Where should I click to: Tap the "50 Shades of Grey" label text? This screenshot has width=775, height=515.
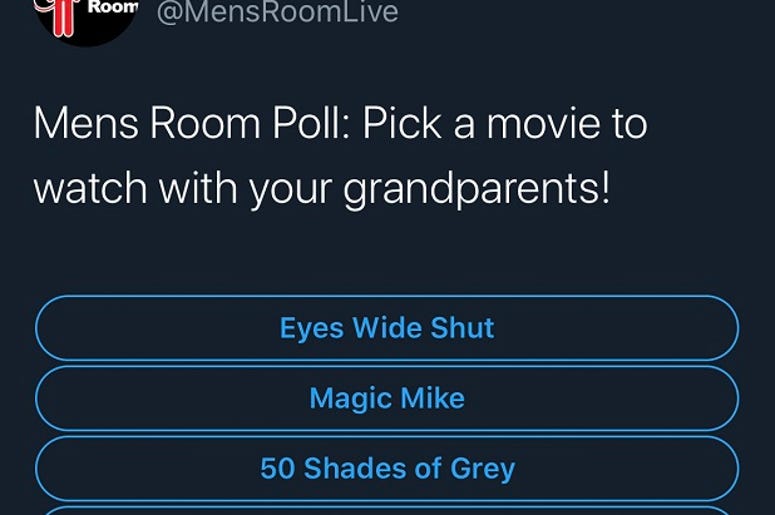[388, 469]
